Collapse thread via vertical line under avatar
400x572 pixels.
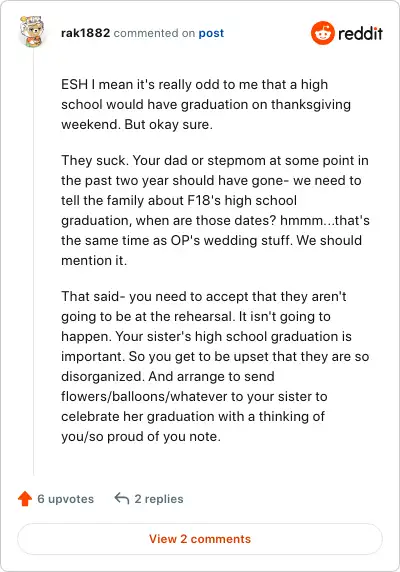pos(34,262)
